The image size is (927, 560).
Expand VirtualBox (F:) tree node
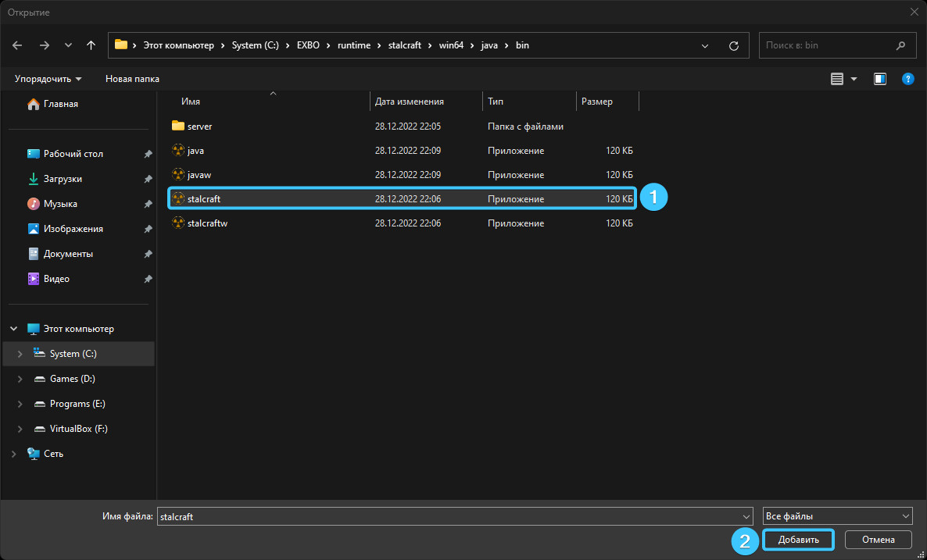pyautogui.click(x=20, y=429)
